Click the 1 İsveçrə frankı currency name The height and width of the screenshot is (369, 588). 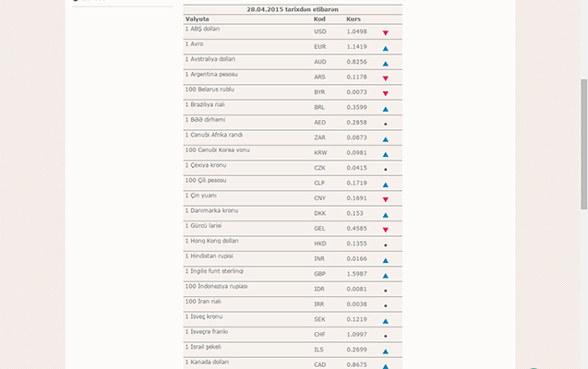click(x=209, y=331)
